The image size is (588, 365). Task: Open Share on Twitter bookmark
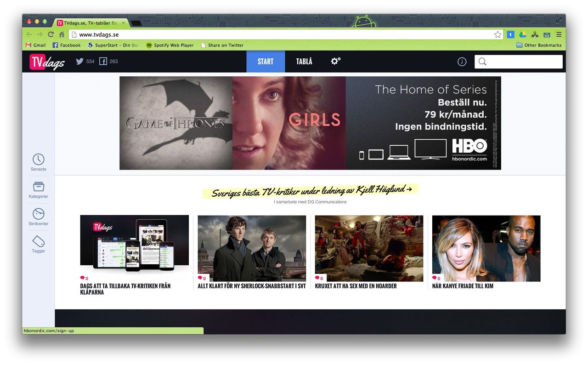point(222,45)
